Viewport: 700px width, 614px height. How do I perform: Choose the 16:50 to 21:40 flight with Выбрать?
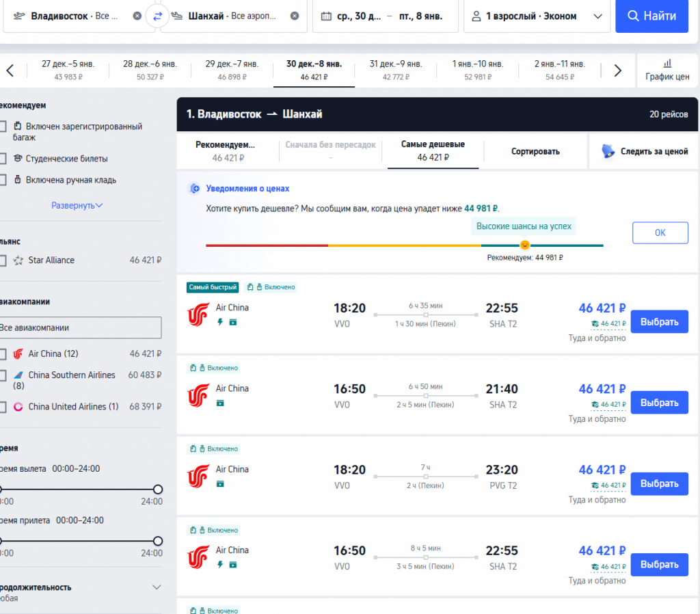(x=660, y=403)
